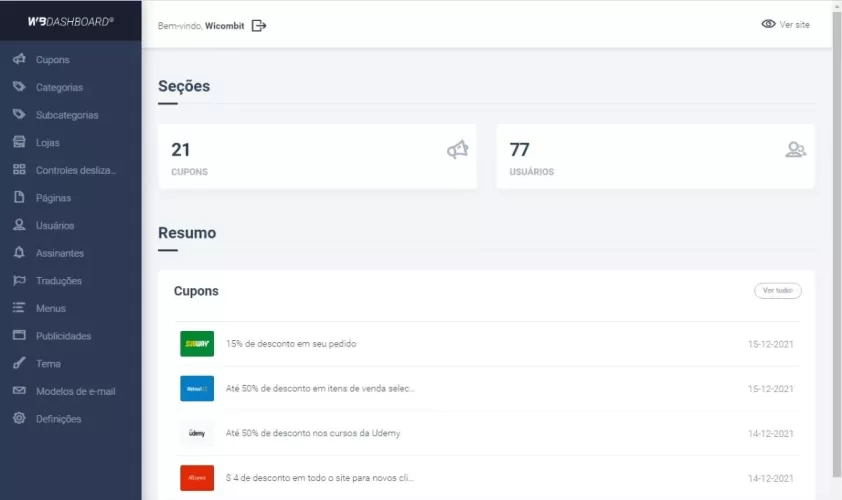This screenshot has width=842, height=500.
Task: Click the Ver site link
Action: (x=785, y=24)
